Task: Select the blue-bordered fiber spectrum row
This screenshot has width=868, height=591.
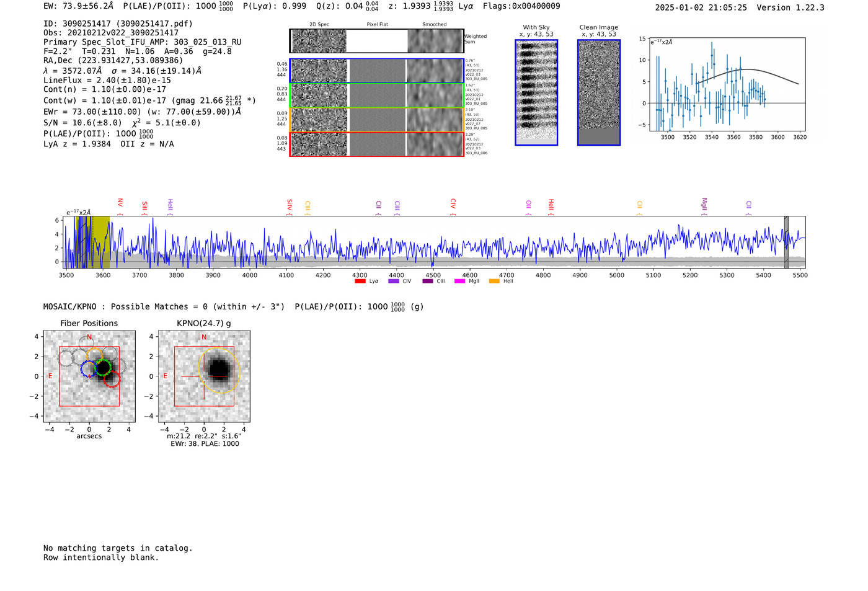Action: tap(377, 71)
